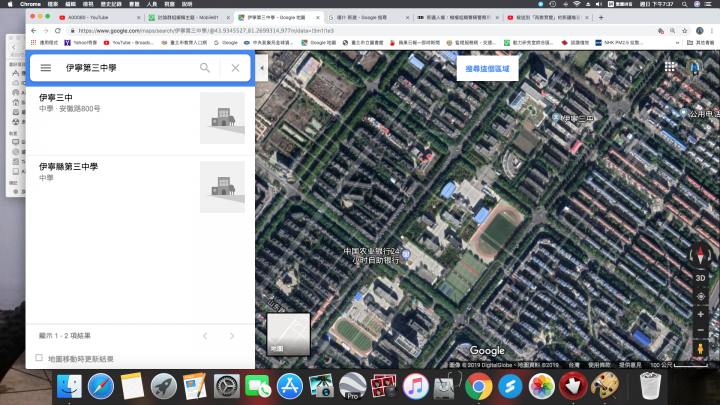Reload the page in Chrome
The height and width of the screenshot is (405, 720).
coord(57,31)
